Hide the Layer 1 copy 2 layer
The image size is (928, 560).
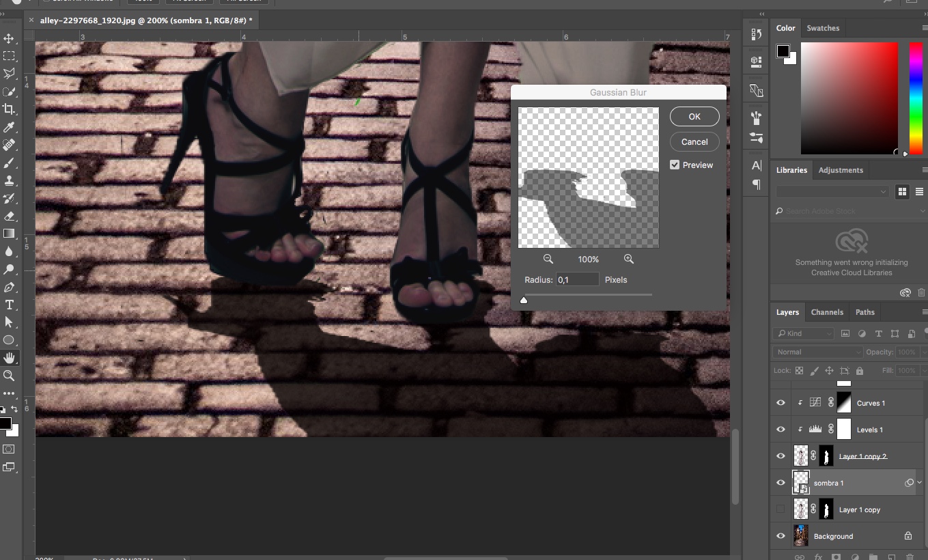781,456
